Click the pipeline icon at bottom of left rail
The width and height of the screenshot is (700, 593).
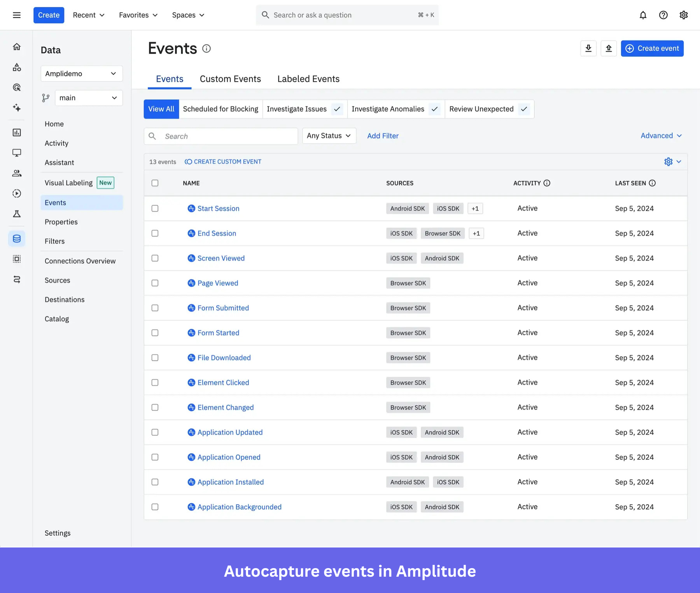[17, 279]
